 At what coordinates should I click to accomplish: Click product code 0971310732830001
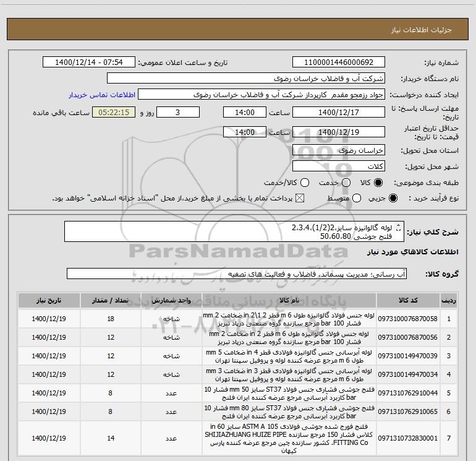point(408,438)
